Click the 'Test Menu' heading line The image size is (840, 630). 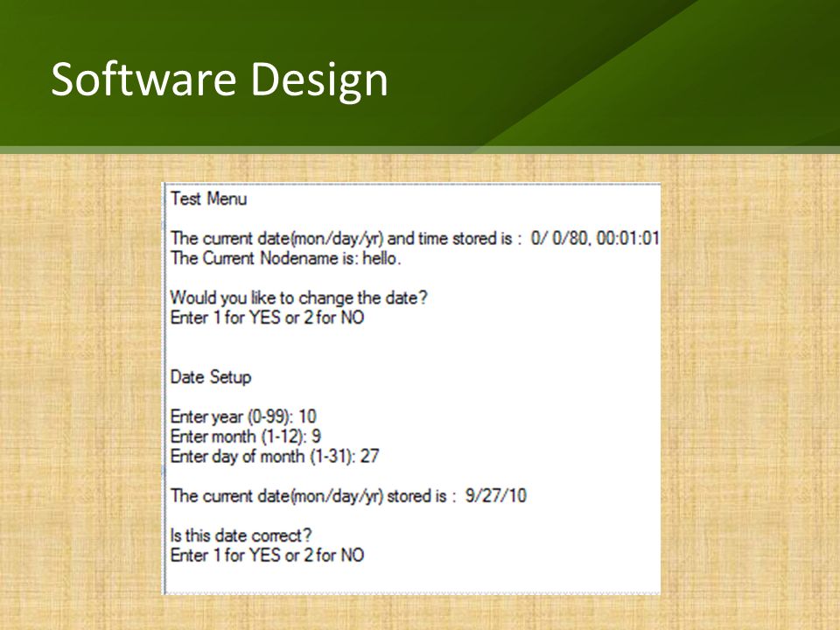pyautogui.click(x=208, y=199)
